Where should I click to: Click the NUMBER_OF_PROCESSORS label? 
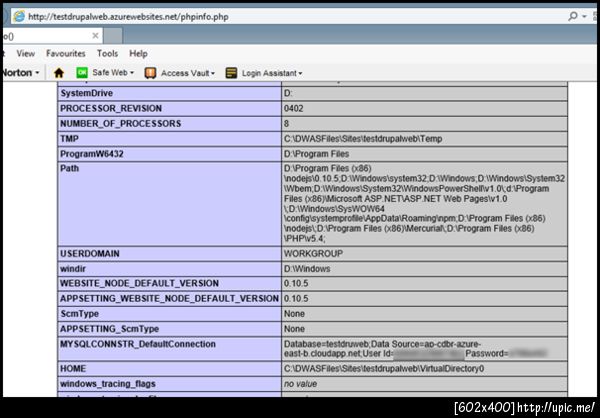pos(121,124)
